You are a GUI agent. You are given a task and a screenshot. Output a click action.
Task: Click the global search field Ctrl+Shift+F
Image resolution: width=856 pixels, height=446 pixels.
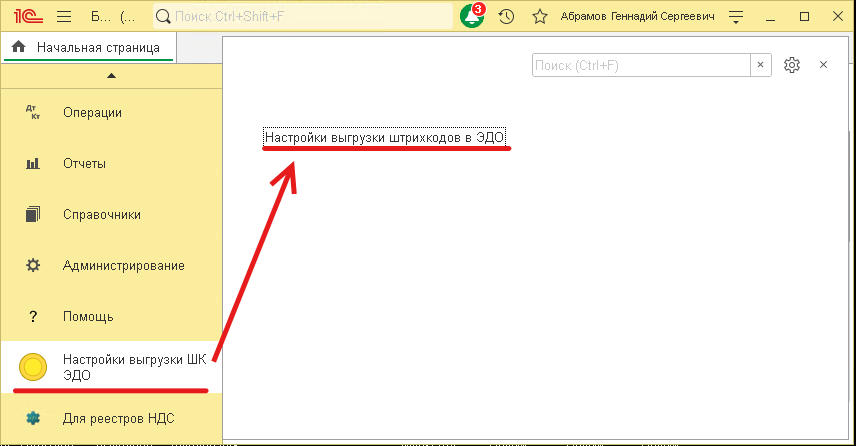pyautogui.click(x=303, y=16)
